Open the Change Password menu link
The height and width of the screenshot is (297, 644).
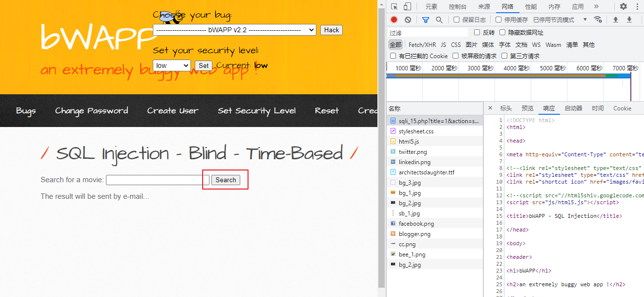pyautogui.click(x=92, y=110)
